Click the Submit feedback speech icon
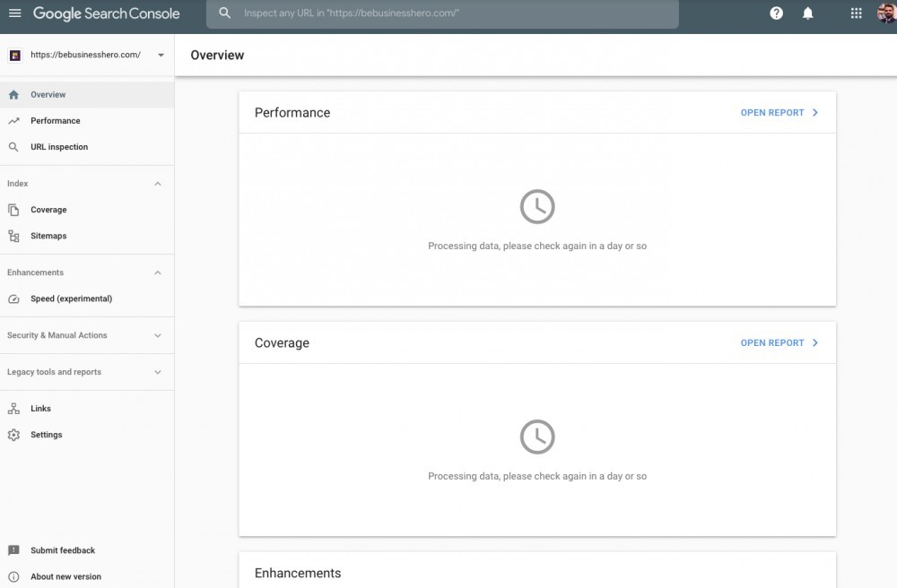 [13, 550]
